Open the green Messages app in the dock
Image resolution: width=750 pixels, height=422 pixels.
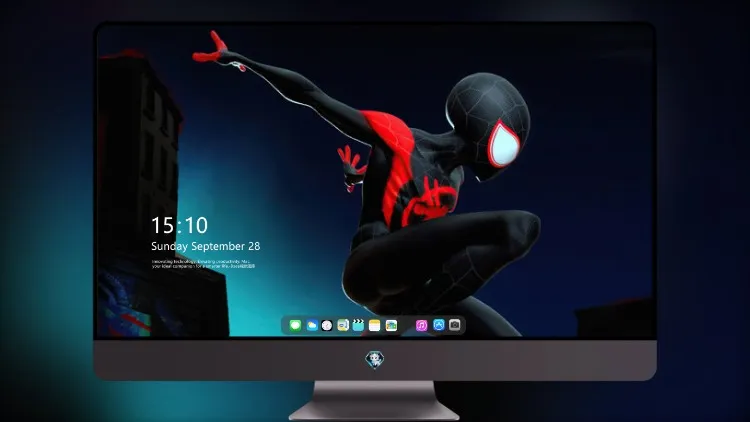tap(295, 325)
